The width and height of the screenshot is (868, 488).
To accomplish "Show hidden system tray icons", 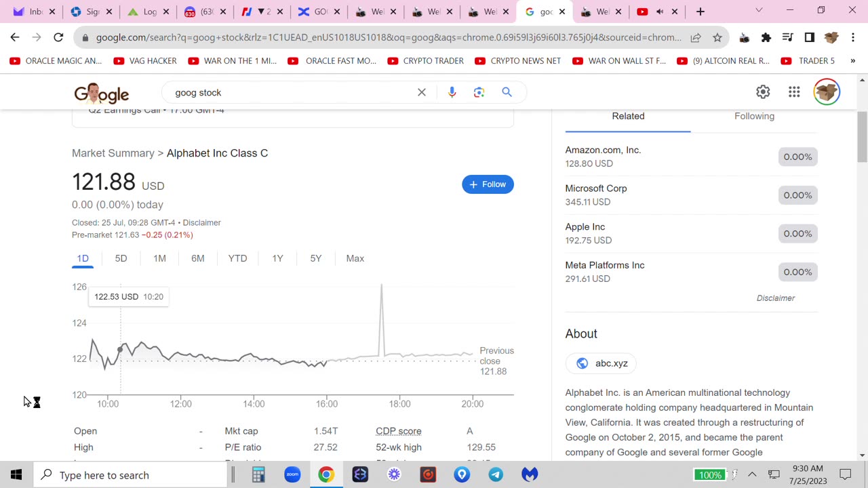I will coord(752,474).
